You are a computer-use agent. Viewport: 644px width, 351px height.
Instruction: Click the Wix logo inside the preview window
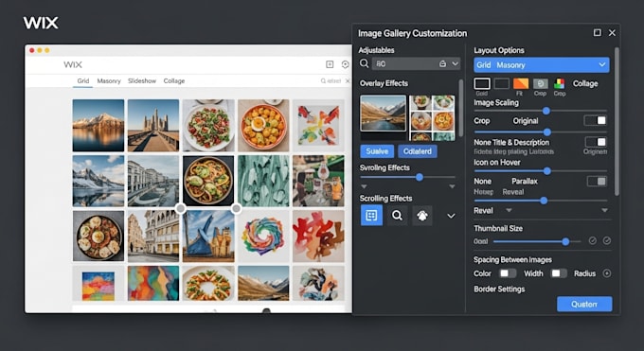[73, 64]
